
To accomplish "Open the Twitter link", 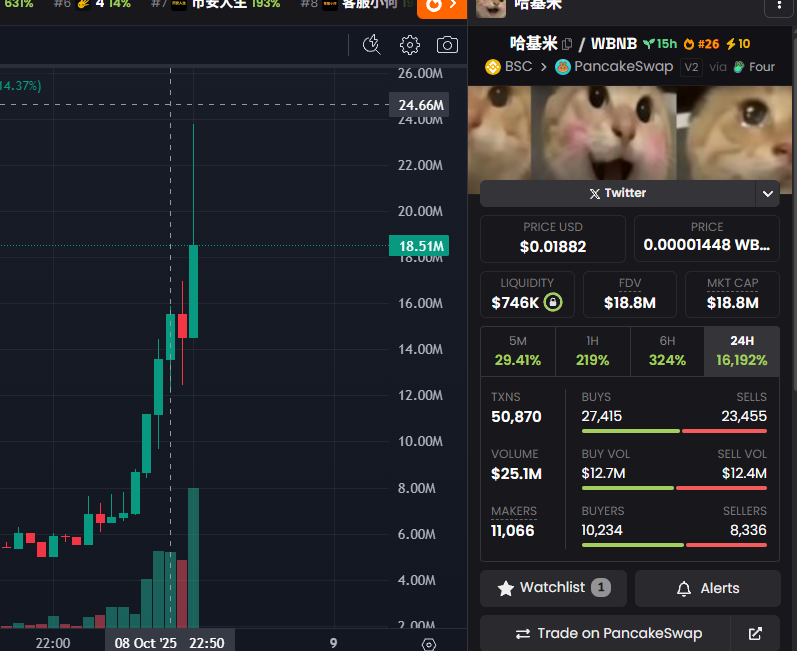I will tap(618, 193).
